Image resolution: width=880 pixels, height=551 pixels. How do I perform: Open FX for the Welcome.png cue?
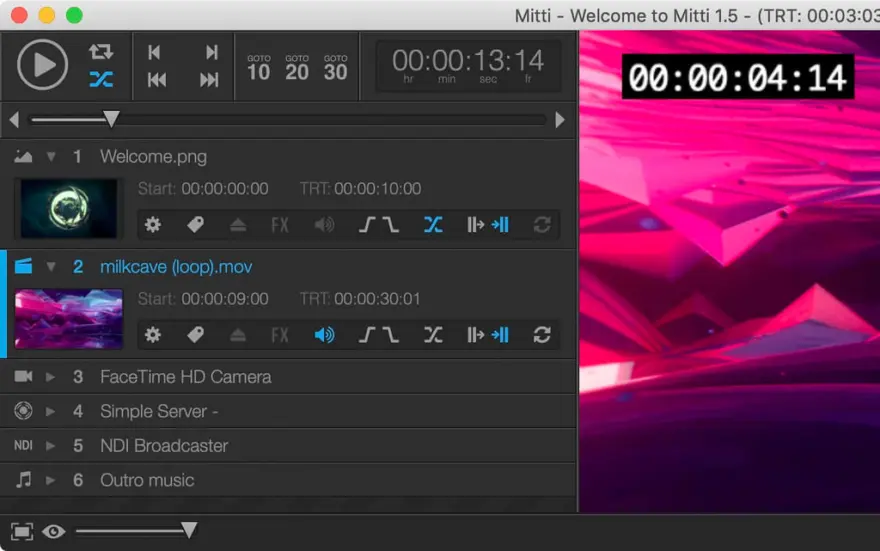tap(280, 225)
